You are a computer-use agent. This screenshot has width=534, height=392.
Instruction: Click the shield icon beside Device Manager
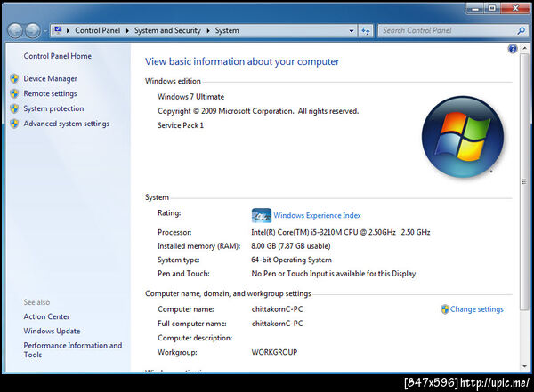pyautogui.click(x=14, y=78)
